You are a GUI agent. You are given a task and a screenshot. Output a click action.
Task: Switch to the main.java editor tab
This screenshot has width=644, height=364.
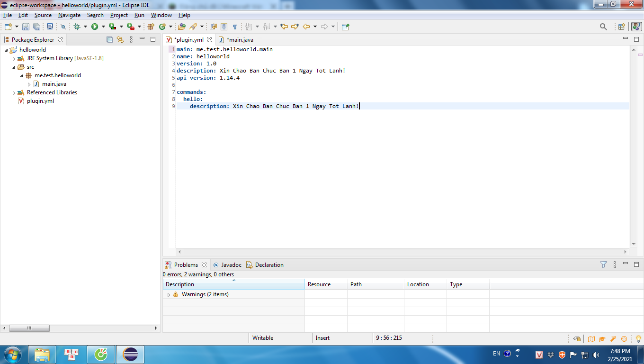(x=240, y=40)
